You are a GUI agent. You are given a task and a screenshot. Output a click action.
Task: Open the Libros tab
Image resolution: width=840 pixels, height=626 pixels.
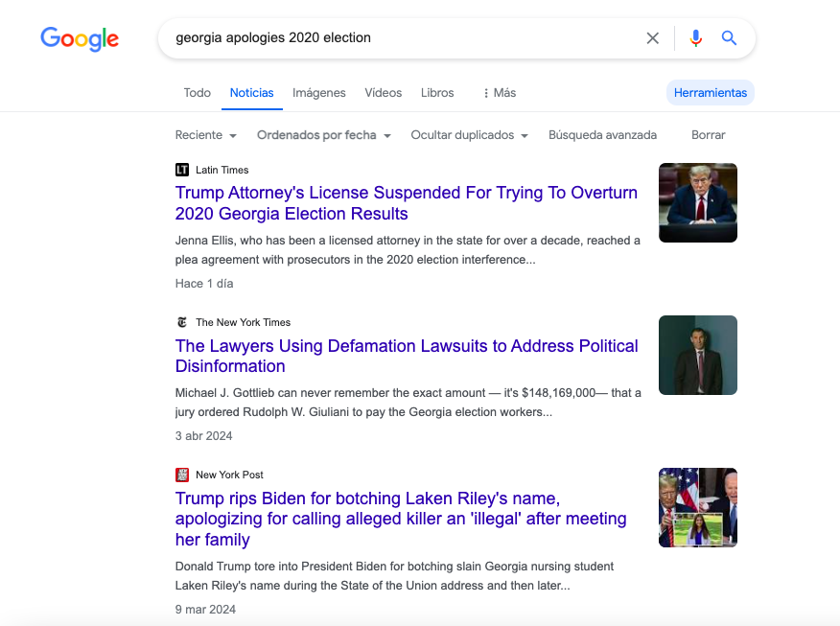(437, 93)
